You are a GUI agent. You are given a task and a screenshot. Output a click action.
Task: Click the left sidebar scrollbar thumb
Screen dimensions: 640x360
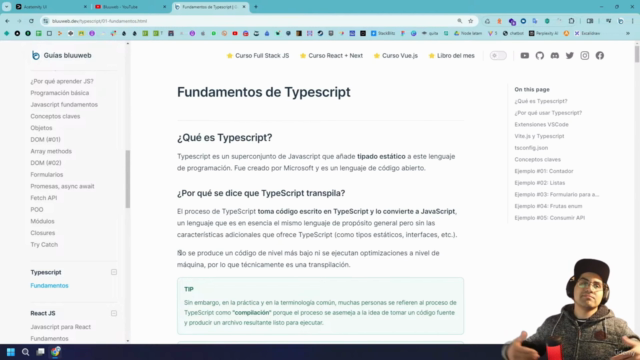click(x=128, y=179)
